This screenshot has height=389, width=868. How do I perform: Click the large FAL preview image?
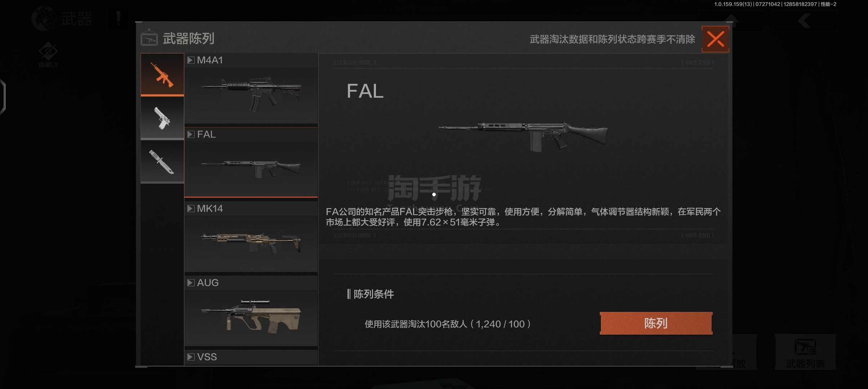pyautogui.click(x=523, y=136)
